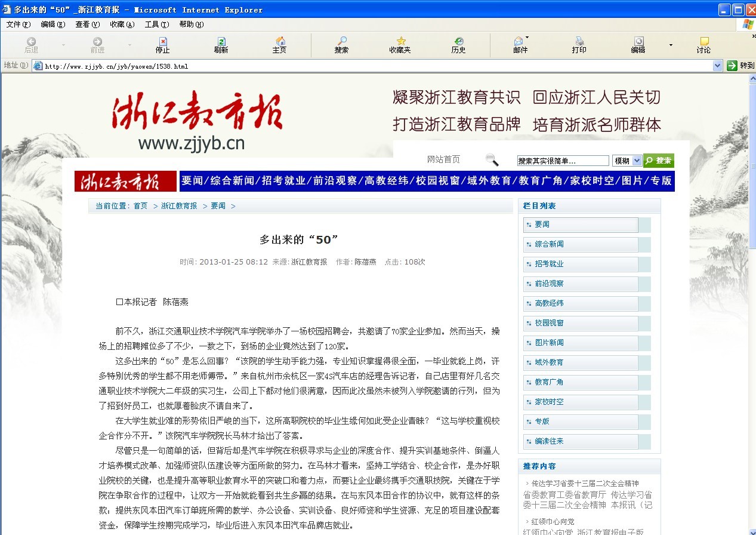Select 编读往来 in the 栏目列表 sidebar
756x535 pixels.
(581, 441)
